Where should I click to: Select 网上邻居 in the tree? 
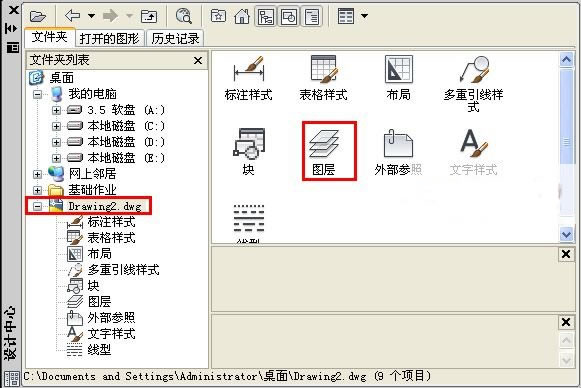pyautogui.click(x=93, y=174)
